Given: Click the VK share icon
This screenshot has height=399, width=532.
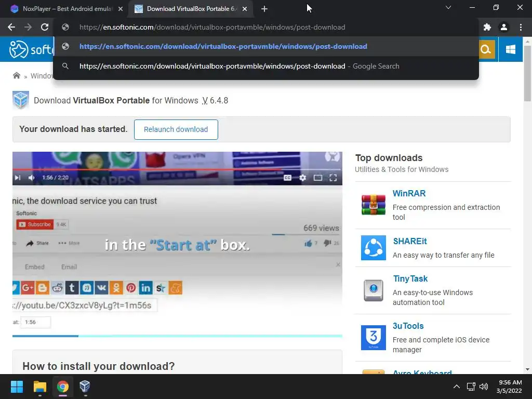Looking at the screenshot, I should [101, 288].
